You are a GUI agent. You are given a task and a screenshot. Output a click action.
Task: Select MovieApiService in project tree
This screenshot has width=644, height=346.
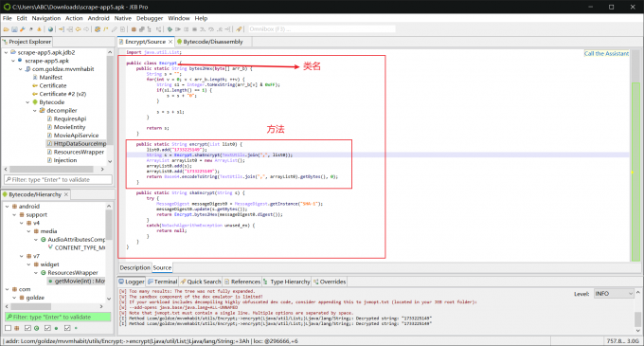click(76, 136)
